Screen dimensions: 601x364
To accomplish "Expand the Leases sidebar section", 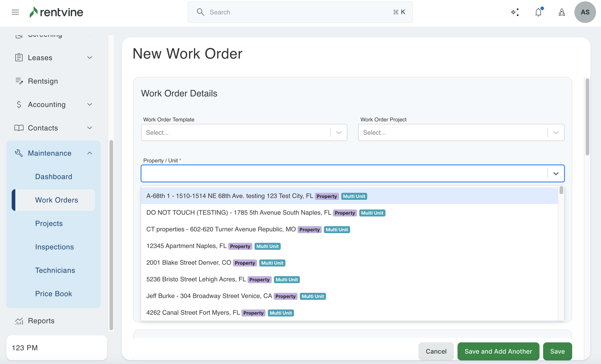I will click(x=89, y=58).
